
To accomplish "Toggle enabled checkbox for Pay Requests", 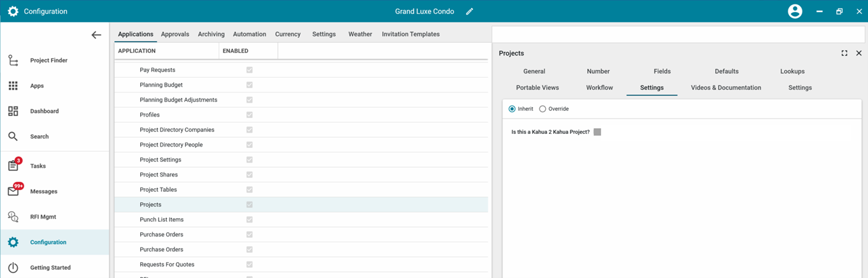I will point(249,70).
